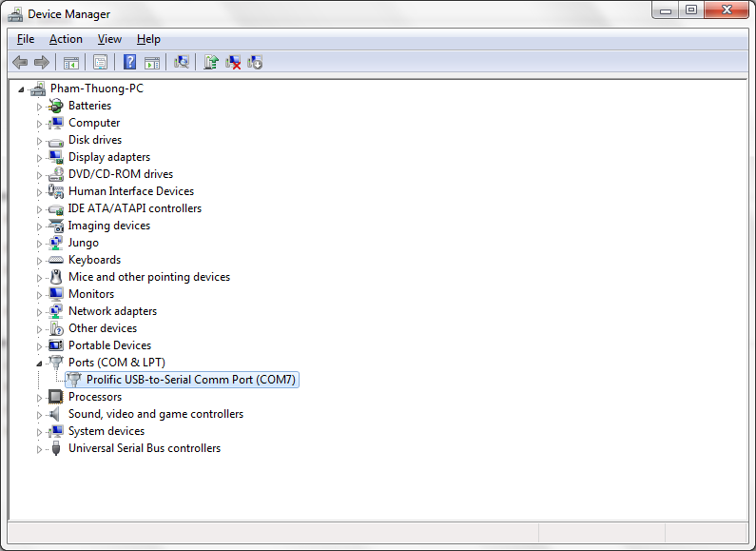Select the Computer tree label
The height and width of the screenshot is (551, 756).
[x=94, y=123]
